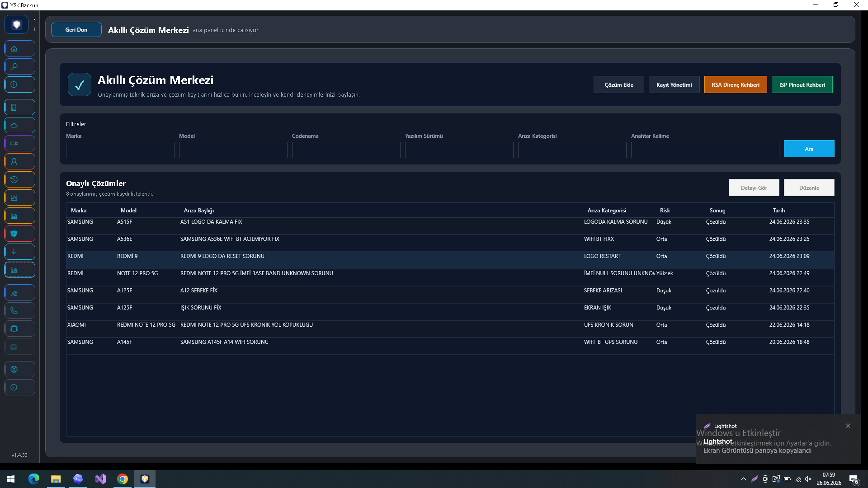Click the Lightshot feather icon in system tray

coord(755,479)
